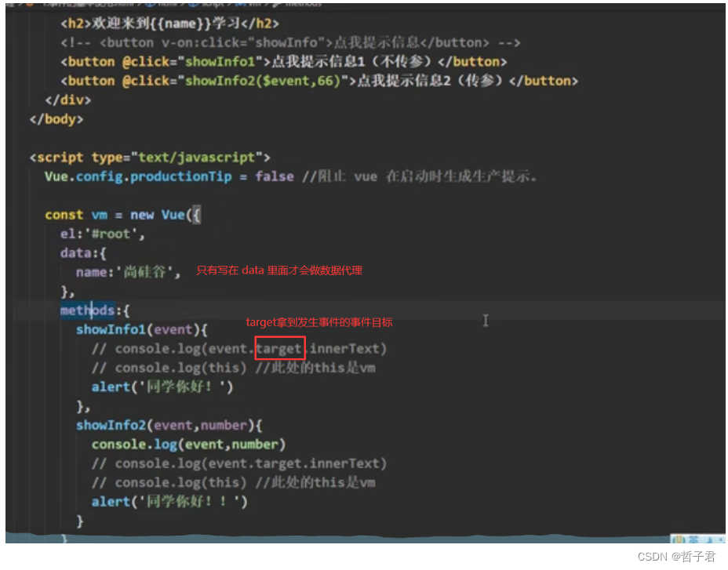
Task: Click the closing </body> tag
Action: (x=56, y=119)
